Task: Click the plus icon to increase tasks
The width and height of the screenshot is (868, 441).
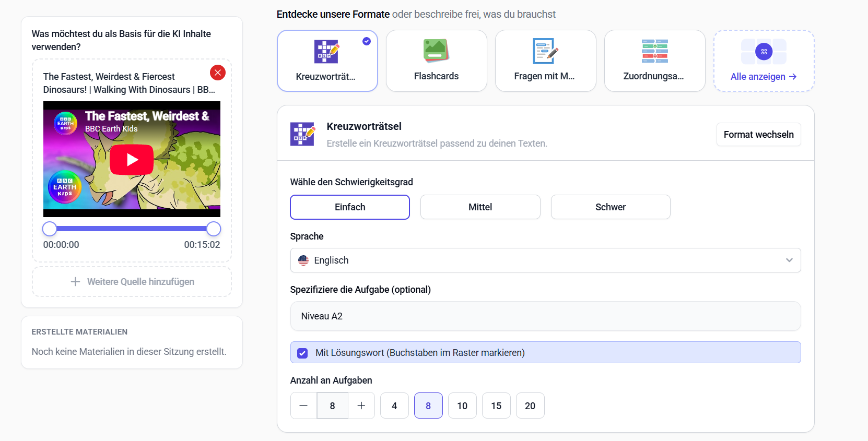Action: click(x=361, y=406)
